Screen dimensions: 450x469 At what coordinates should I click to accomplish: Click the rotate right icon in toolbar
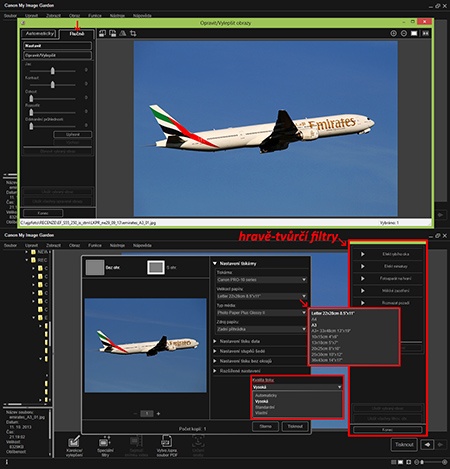(113, 33)
